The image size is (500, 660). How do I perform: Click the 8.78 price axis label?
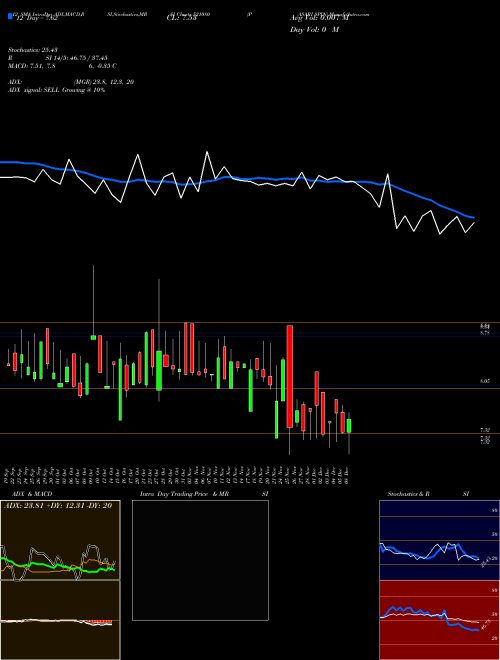[485, 333]
